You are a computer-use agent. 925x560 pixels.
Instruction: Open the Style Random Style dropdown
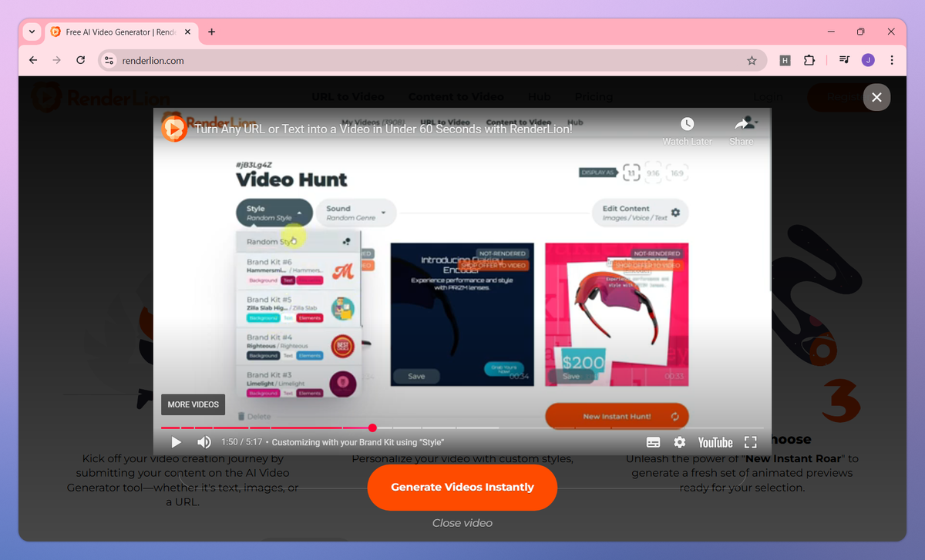(x=274, y=213)
